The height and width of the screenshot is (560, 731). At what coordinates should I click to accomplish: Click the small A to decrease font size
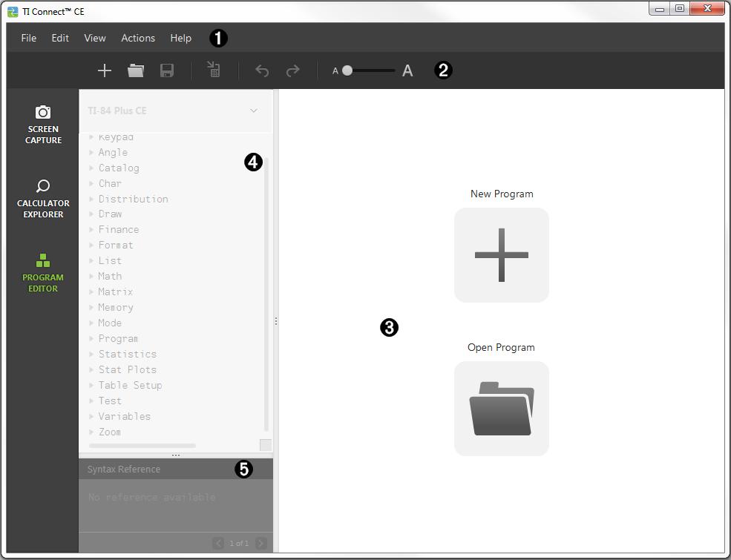pyautogui.click(x=335, y=71)
